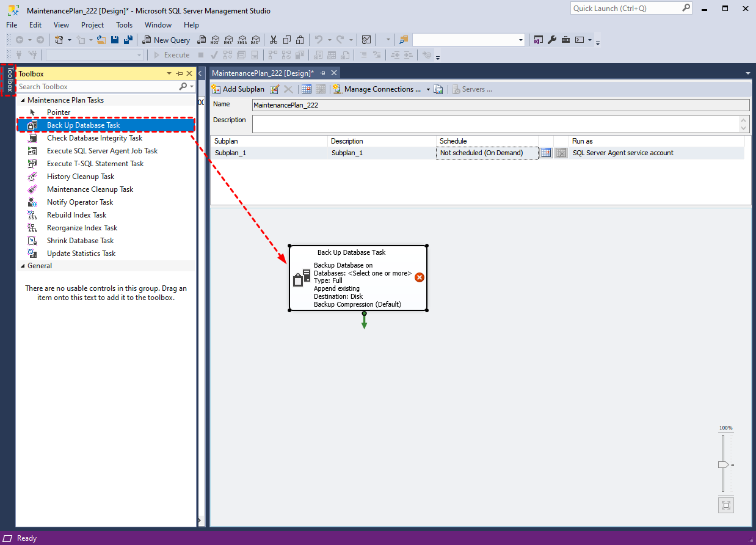Click the Add Subplan button

pyautogui.click(x=238, y=89)
